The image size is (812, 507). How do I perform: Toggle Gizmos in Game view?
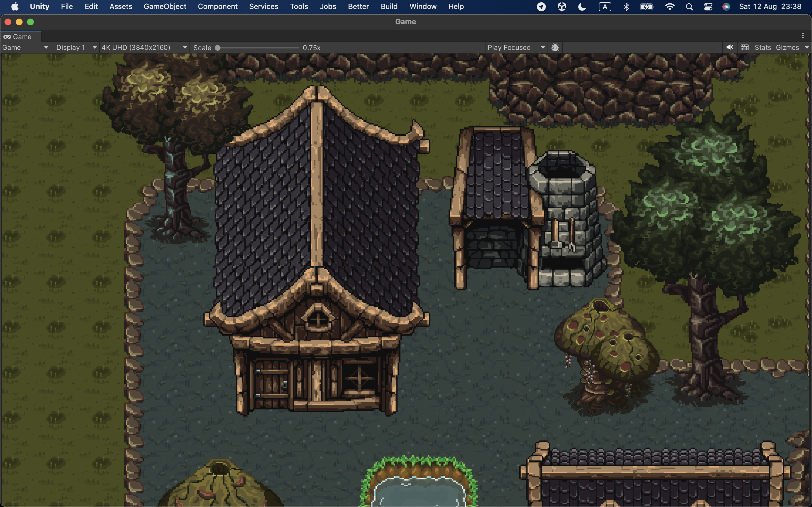(787, 47)
